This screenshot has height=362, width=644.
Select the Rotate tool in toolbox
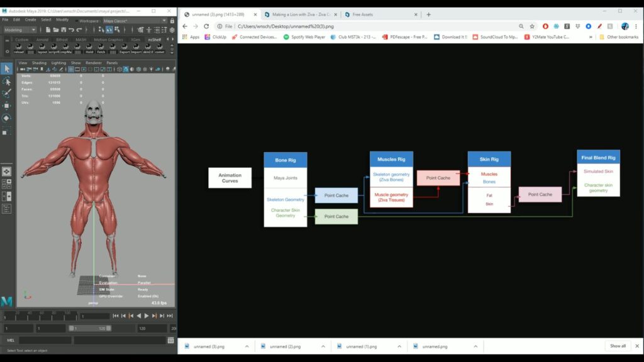tap(6, 118)
